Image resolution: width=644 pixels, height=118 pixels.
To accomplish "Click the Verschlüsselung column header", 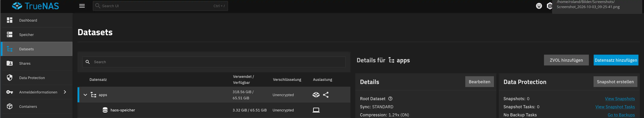I will pyautogui.click(x=287, y=80).
